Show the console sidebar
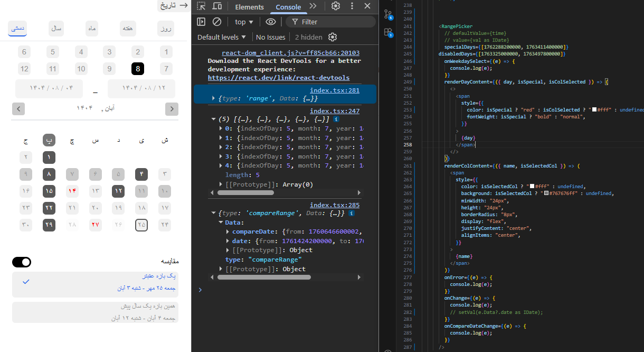 (201, 22)
